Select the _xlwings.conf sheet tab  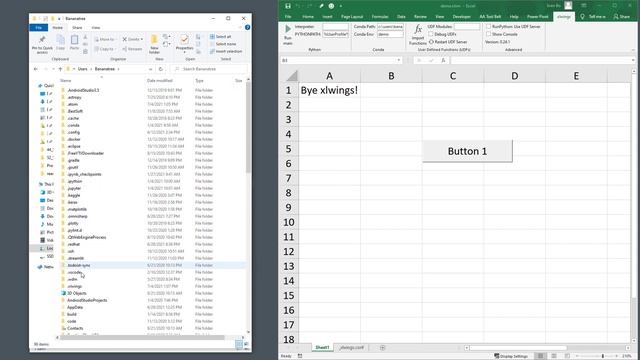pyautogui.click(x=351, y=347)
